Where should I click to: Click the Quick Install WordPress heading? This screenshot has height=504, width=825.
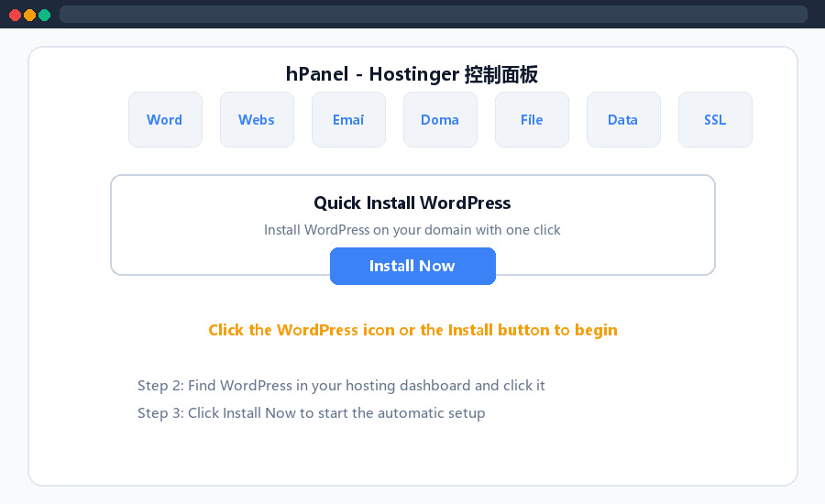[x=412, y=203]
